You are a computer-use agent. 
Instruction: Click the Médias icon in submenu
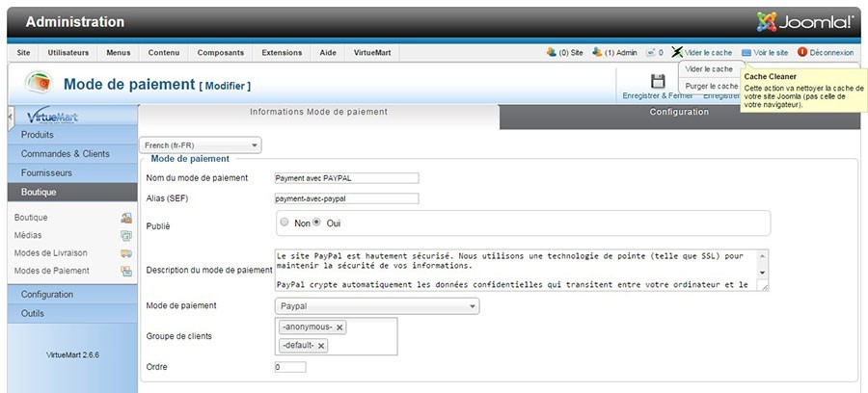click(126, 235)
